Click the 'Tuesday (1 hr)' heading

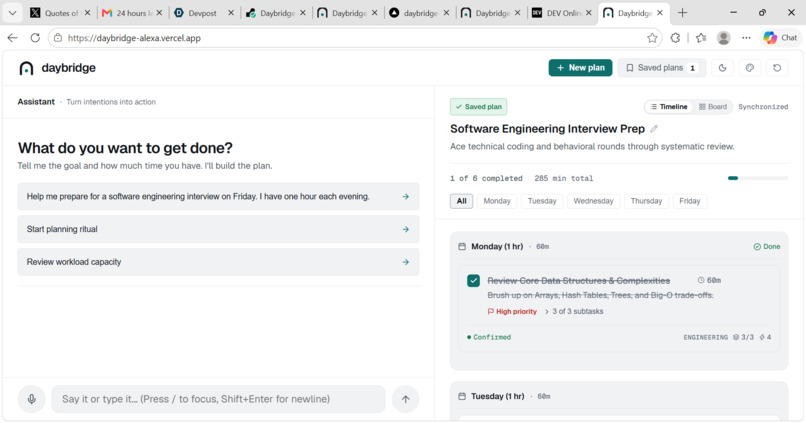(x=498, y=396)
